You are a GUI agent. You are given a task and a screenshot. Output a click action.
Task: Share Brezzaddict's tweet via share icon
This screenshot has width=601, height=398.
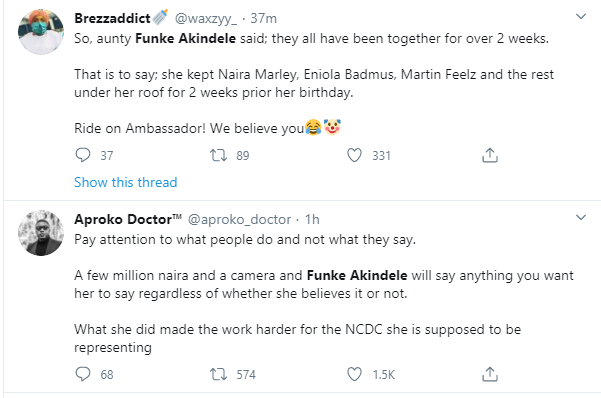click(x=490, y=155)
